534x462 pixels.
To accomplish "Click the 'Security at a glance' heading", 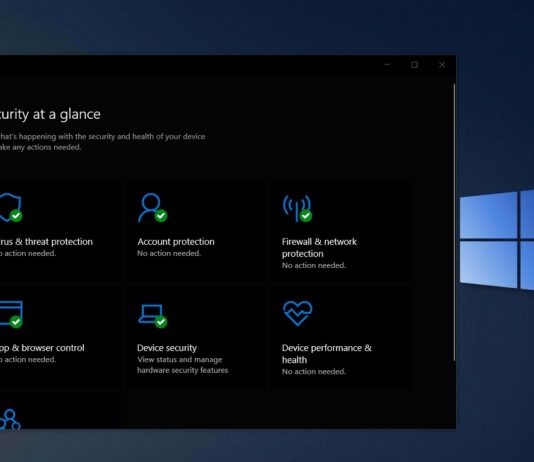I will click(x=50, y=114).
